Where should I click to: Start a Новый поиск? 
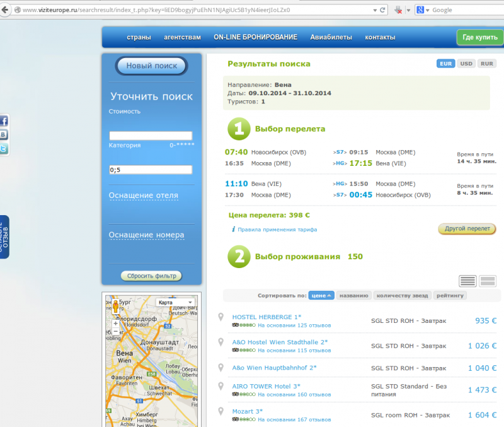(151, 66)
